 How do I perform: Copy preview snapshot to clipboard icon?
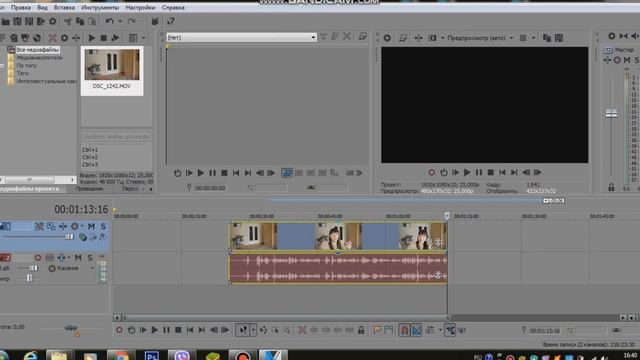(547, 38)
